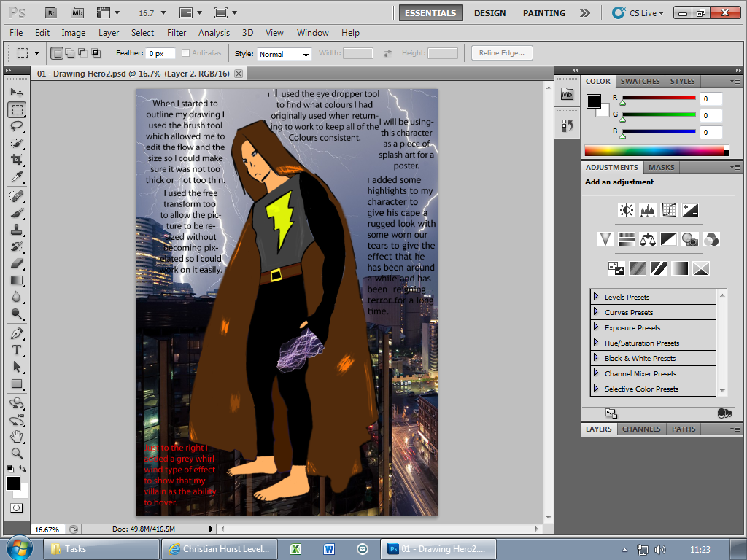Select the Dodge tool
Image resolution: width=747 pixels, height=560 pixels.
coord(17,314)
